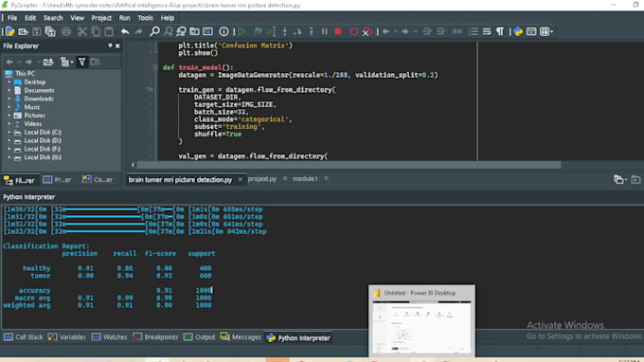Screen dimensions: 644x362
Task: Undo the last edit with the toolbar arrow
Action: tap(125, 31)
